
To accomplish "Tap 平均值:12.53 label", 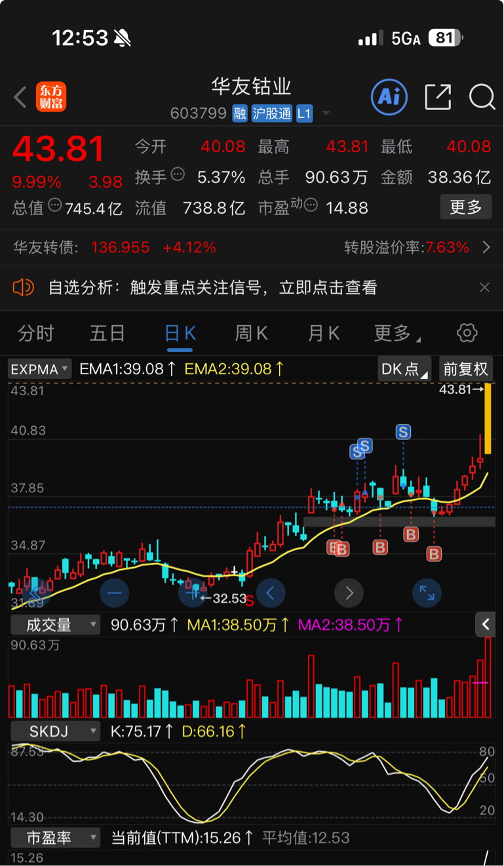I will tap(306, 838).
